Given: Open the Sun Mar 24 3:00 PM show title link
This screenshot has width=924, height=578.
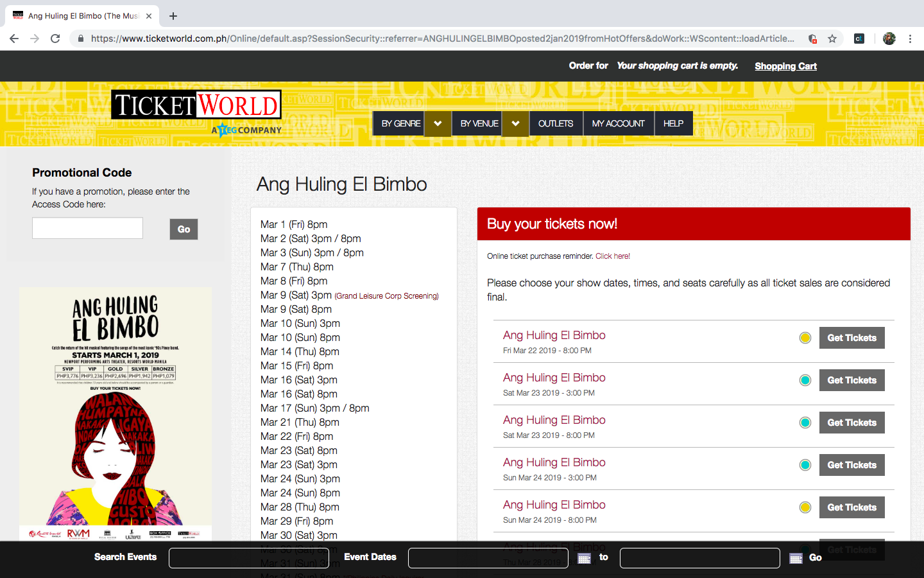Looking at the screenshot, I should (554, 462).
